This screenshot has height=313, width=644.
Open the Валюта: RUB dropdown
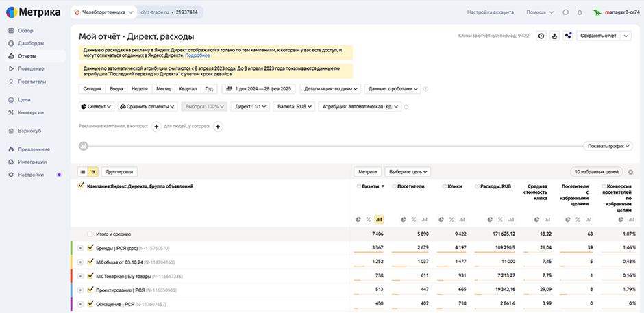pos(294,107)
